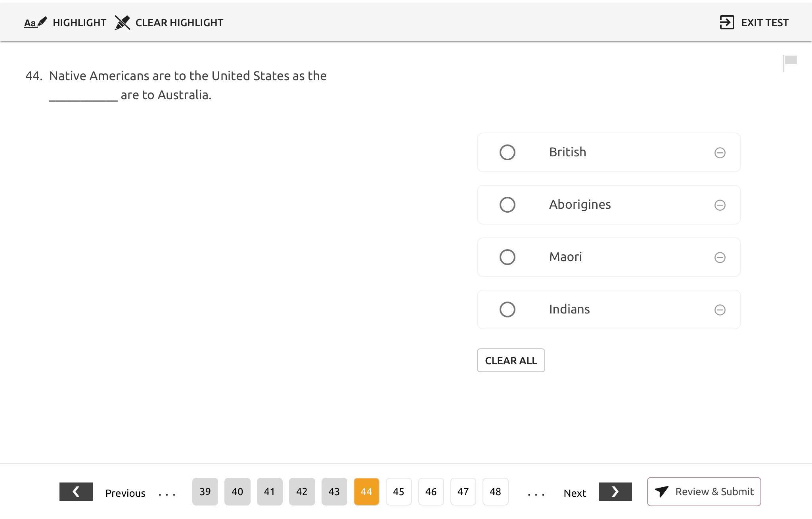
Task: Mark Indians as the answer
Action: point(507,309)
